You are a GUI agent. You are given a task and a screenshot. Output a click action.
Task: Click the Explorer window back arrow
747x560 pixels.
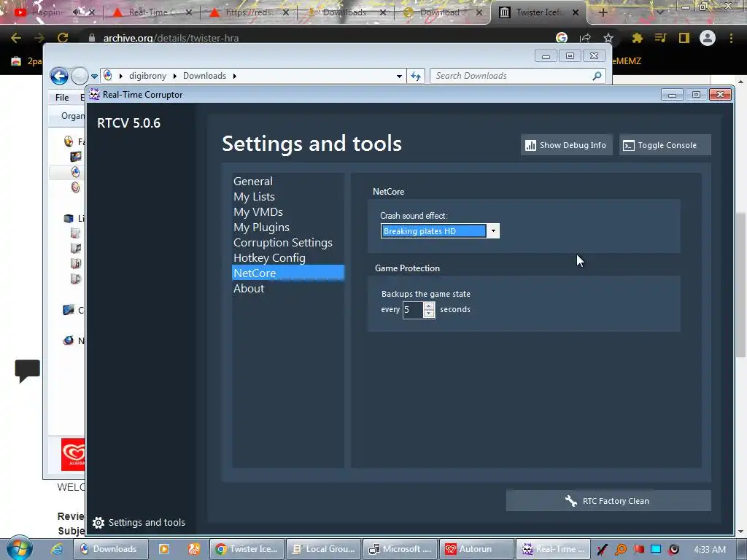click(x=59, y=76)
